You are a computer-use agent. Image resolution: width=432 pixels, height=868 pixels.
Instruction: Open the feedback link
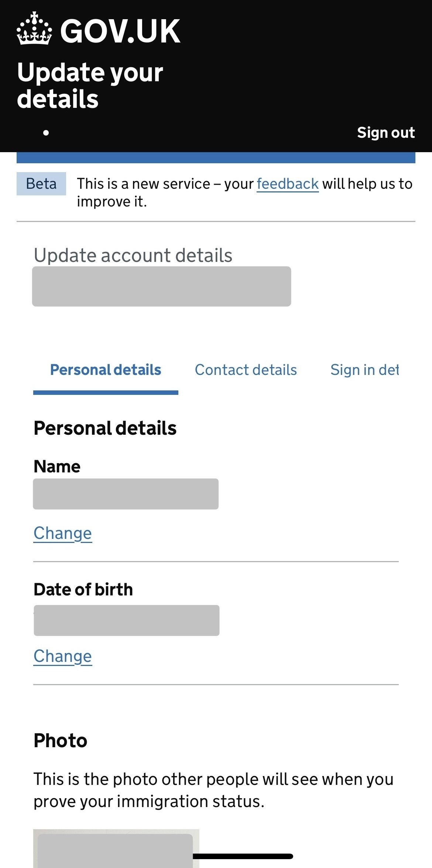coord(287,184)
